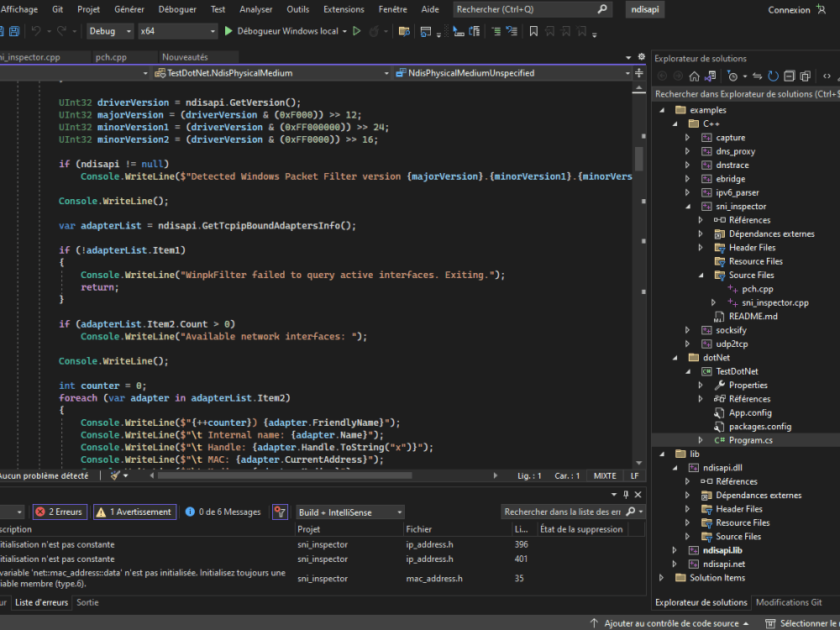Viewport: 840px width, 630px height.
Task: Toggle the 2 Erreurs filter
Action: click(x=59, y=512)
